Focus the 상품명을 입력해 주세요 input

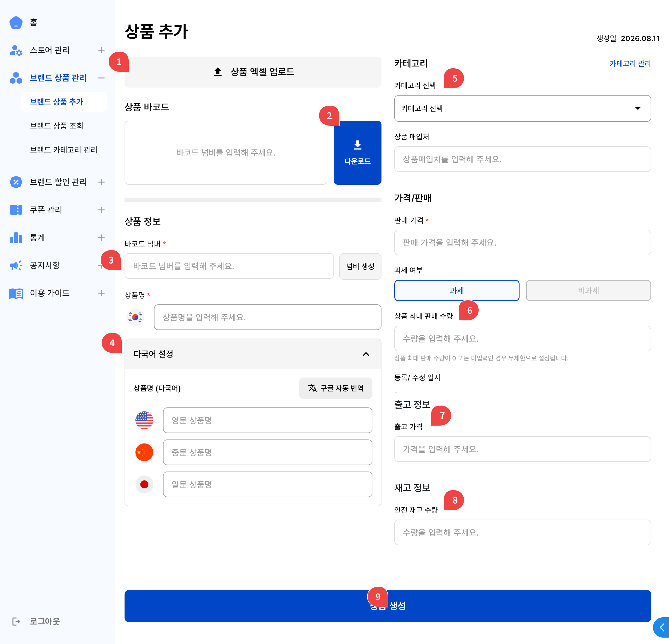[x=267, y=317]
